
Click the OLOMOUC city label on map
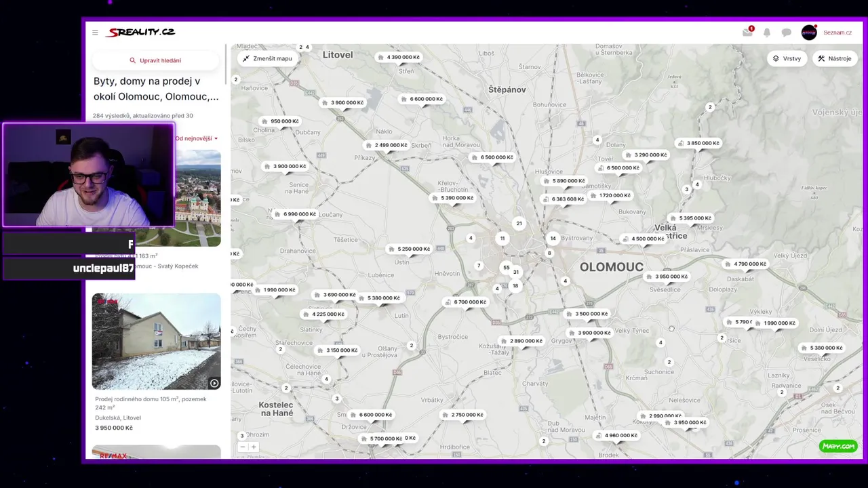coord(612,267)
